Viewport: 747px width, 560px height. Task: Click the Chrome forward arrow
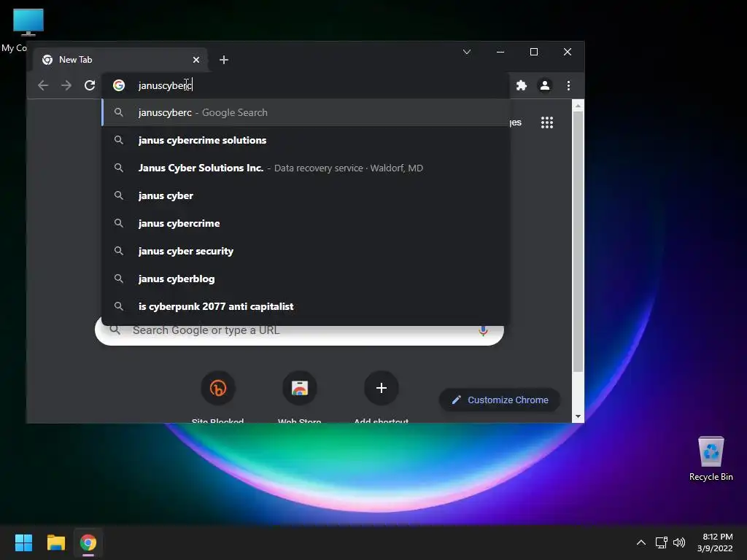66,85
